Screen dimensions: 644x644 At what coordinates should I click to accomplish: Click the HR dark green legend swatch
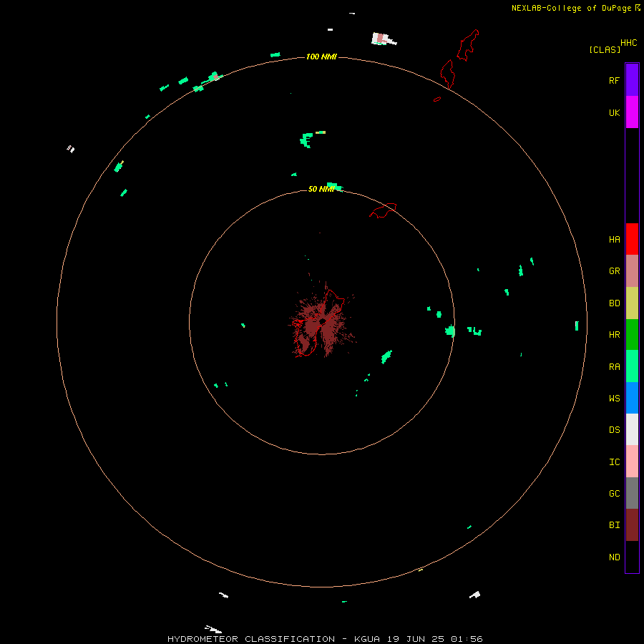point(632,335)
